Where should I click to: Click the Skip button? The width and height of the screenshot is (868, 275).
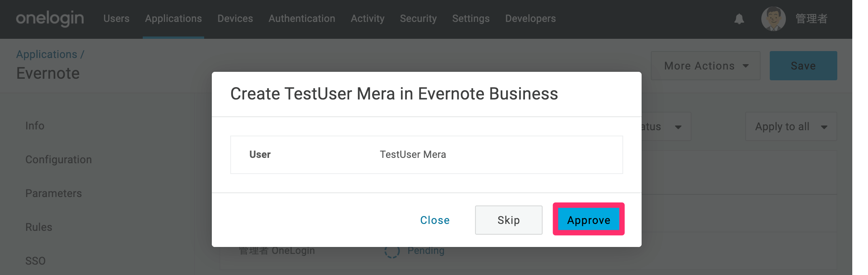click(x=509, y=220)
